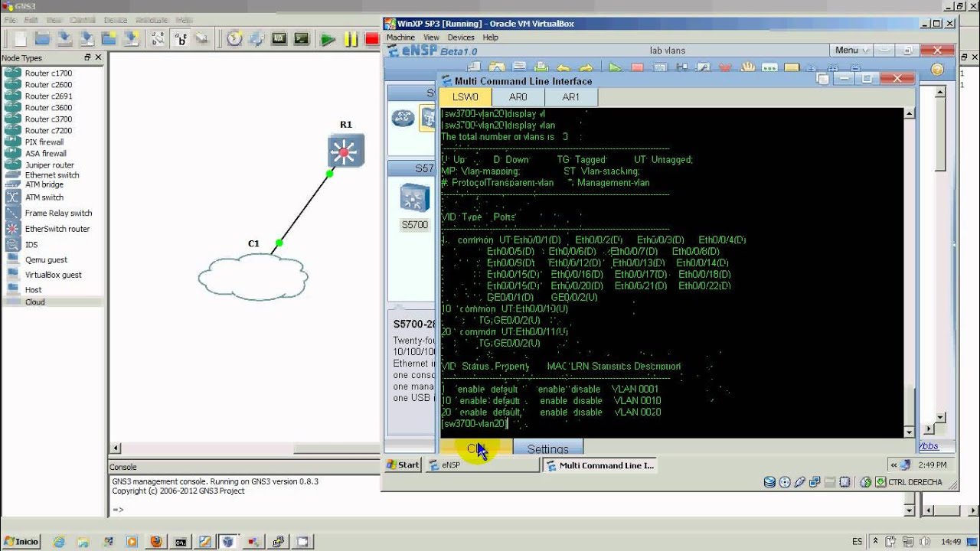Click Internet Explorer icon on host taskbar
The image size is (980, 551).
click(x=59, y=541)
